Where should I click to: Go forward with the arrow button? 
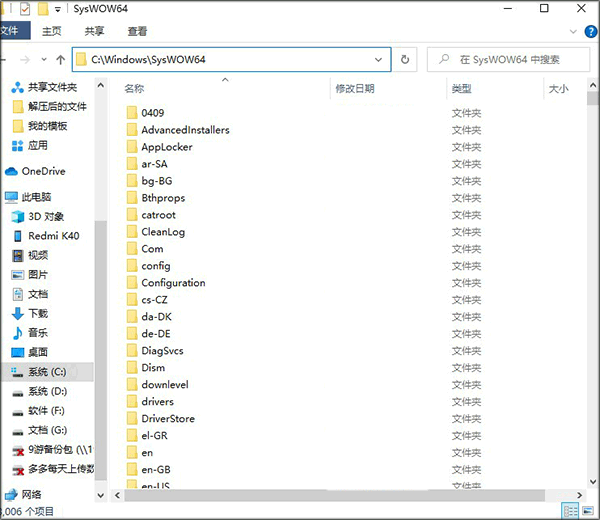click(25, 60)
